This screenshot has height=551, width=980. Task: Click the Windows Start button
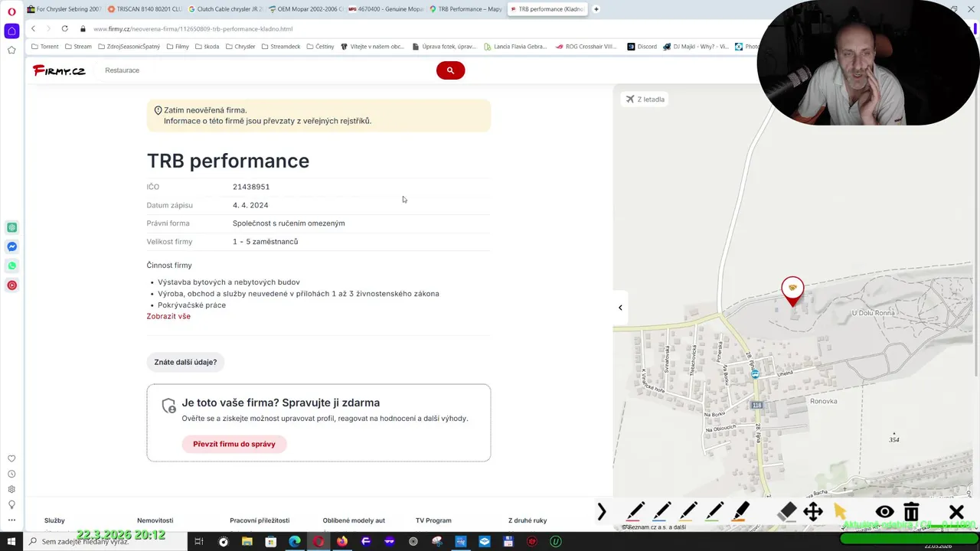point(11,542)
